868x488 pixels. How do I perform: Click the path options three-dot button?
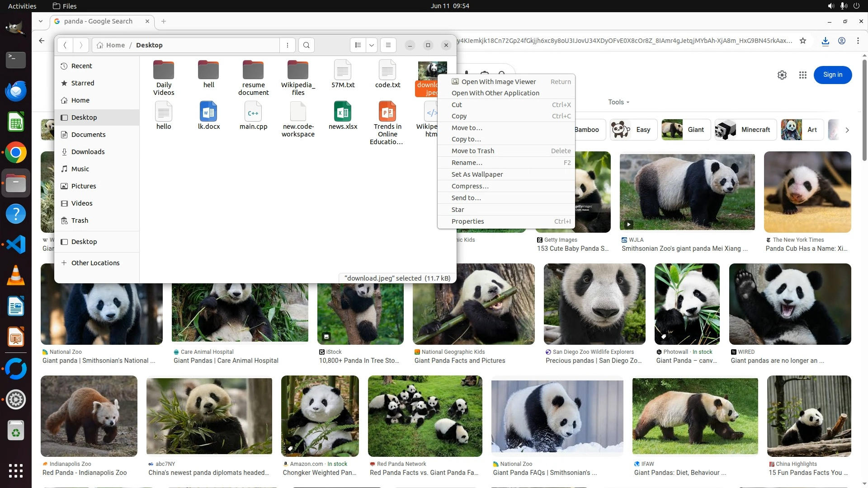tap(288, 45)
